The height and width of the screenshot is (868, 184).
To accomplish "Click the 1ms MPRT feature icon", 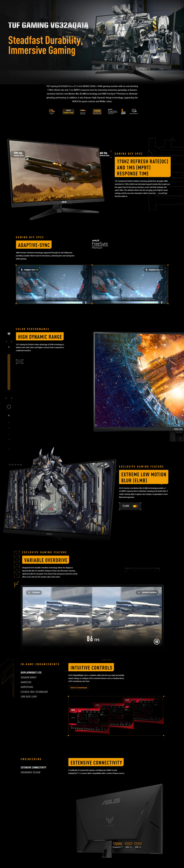I will [123, 112].
